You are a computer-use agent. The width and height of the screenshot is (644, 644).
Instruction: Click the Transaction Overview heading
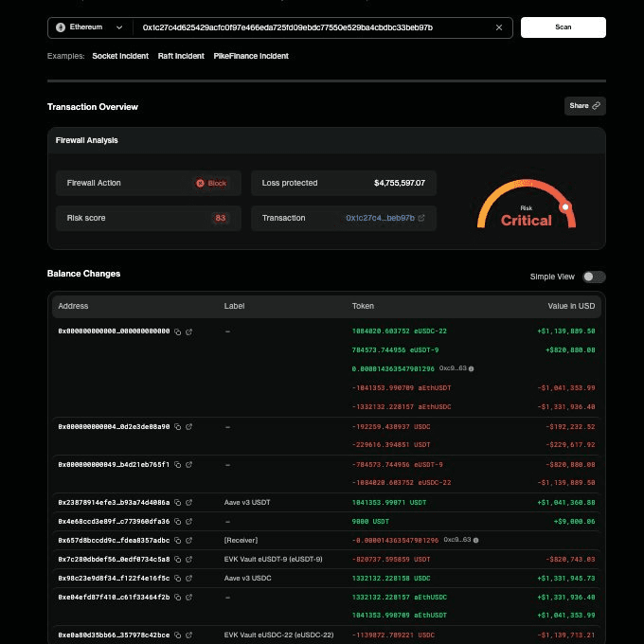click(x=93, y=107)
